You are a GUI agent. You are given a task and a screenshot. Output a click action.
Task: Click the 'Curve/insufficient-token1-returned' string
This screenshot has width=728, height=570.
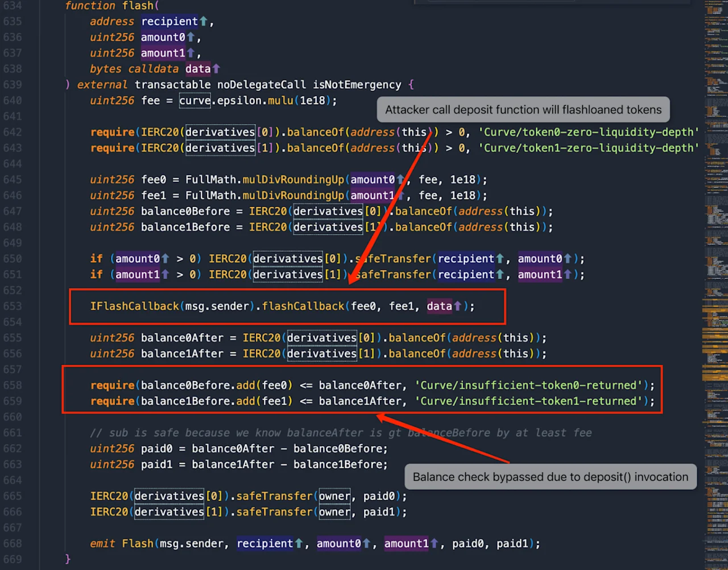click(x=528, y=401)
